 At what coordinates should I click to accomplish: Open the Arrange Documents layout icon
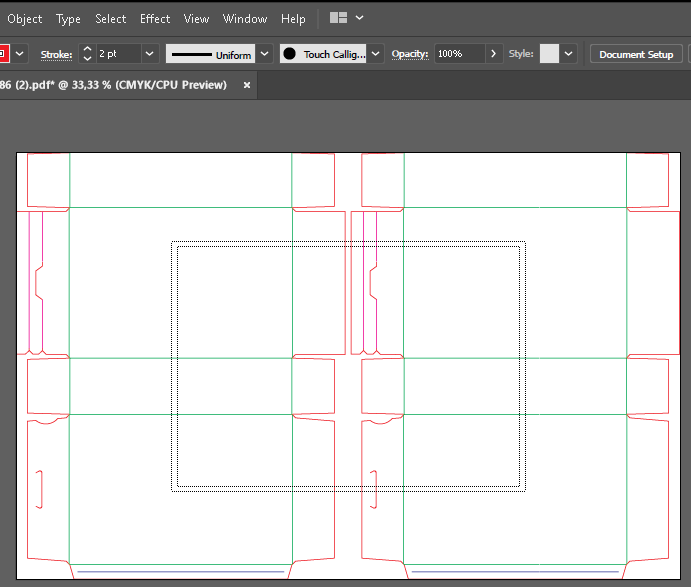(x=338, y=18)
